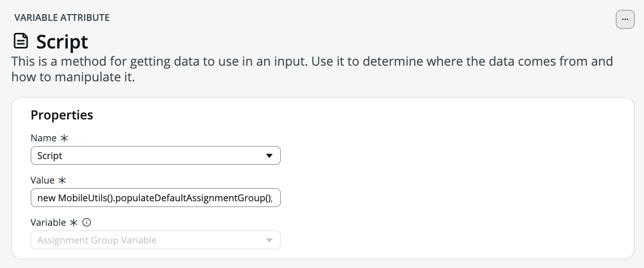Click the description line starting 'This is a method'
The image size is (644, 268).
312,62
